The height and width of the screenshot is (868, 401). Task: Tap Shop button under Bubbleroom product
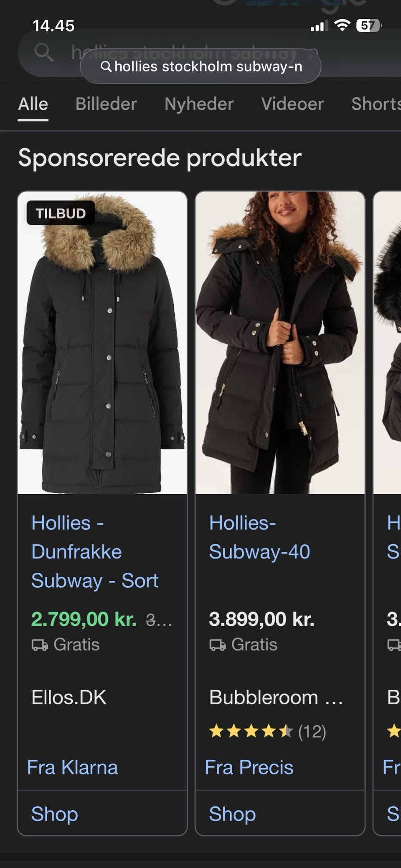[x=280, y=813]
